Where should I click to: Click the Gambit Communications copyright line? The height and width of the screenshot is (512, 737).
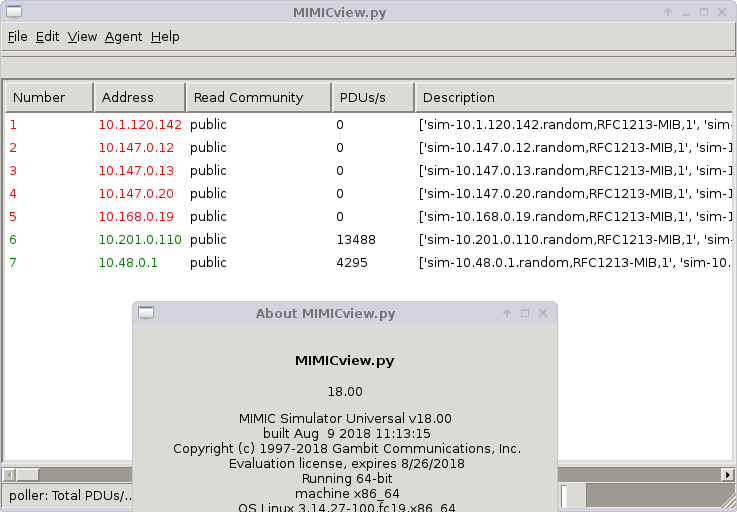(347, 449)
